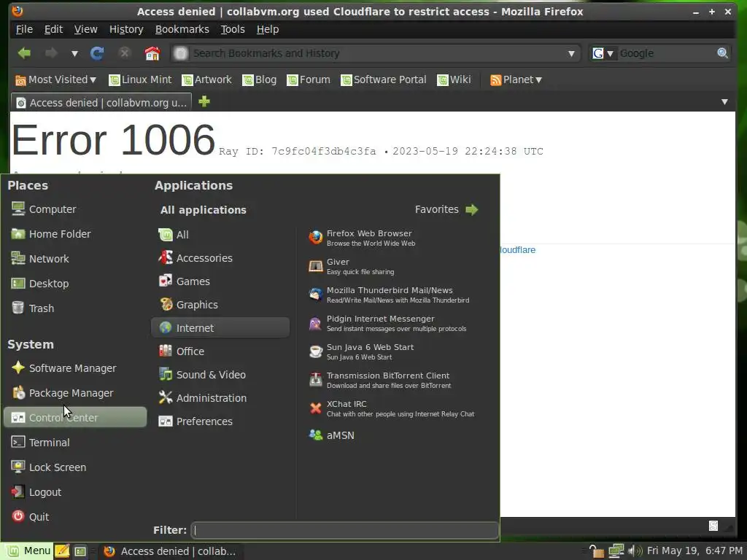The width and height of the screenshot is (747, 560).
Task: Open the Help menu
Action: coord(268,29)
